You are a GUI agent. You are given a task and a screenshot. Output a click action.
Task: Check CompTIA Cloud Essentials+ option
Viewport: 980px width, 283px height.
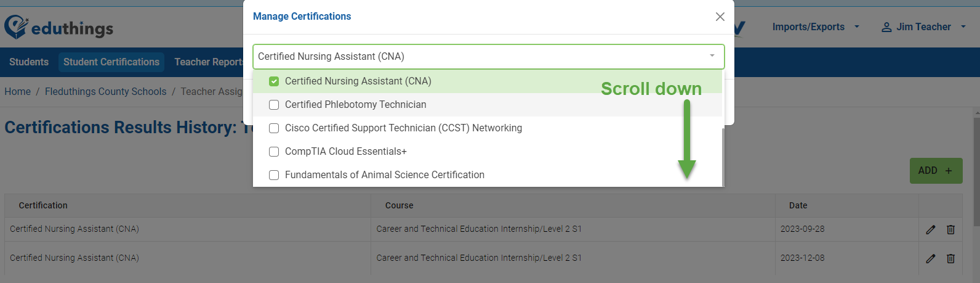click(x=274, y=152)
